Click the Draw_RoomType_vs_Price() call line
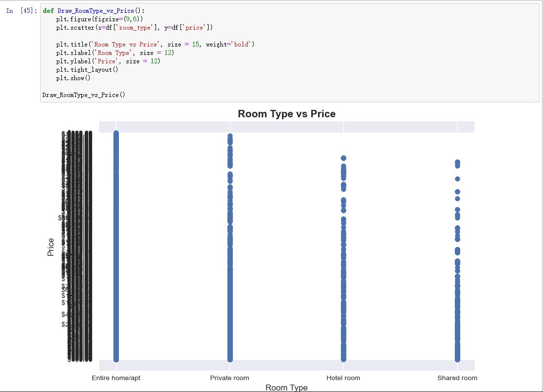 83,95
